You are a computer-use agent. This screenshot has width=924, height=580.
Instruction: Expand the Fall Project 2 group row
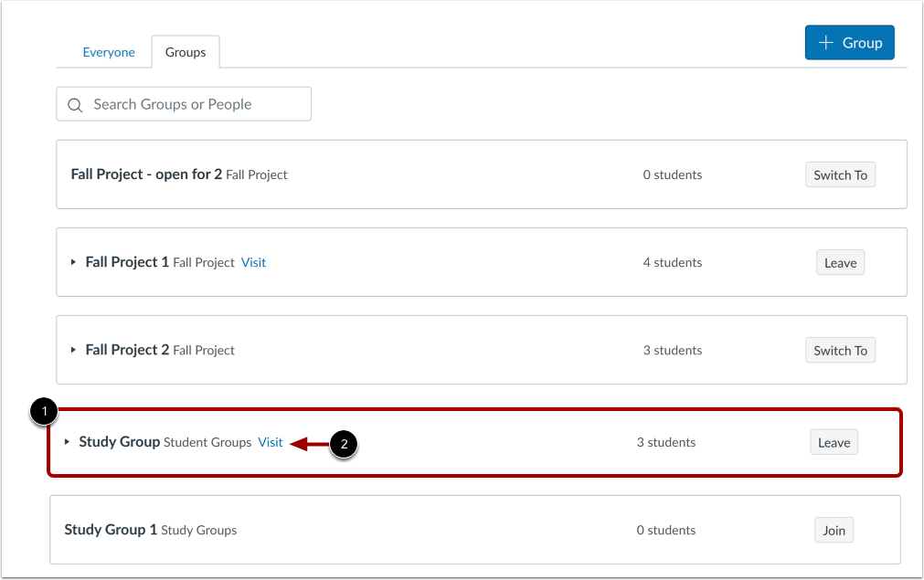(73, 350)
